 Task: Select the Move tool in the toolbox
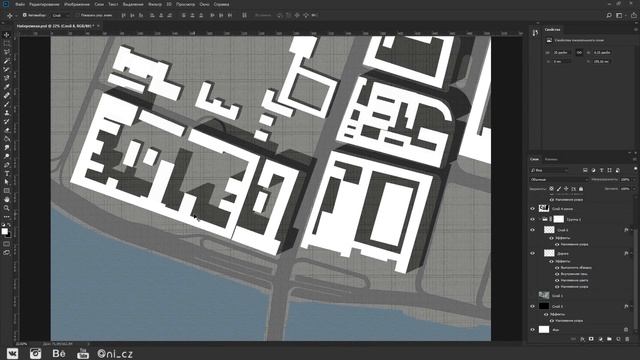(x=7, y=35)
